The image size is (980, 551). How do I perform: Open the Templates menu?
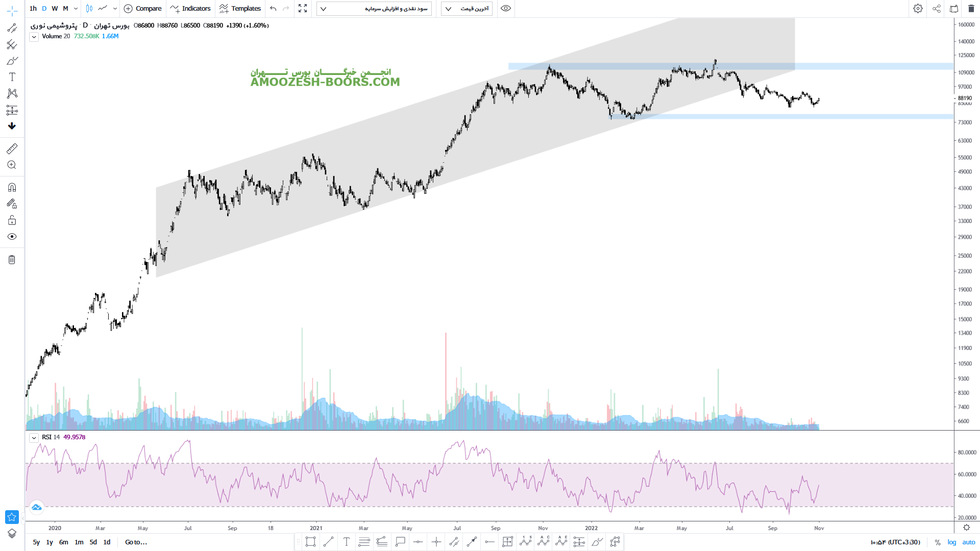click(240, 9)
